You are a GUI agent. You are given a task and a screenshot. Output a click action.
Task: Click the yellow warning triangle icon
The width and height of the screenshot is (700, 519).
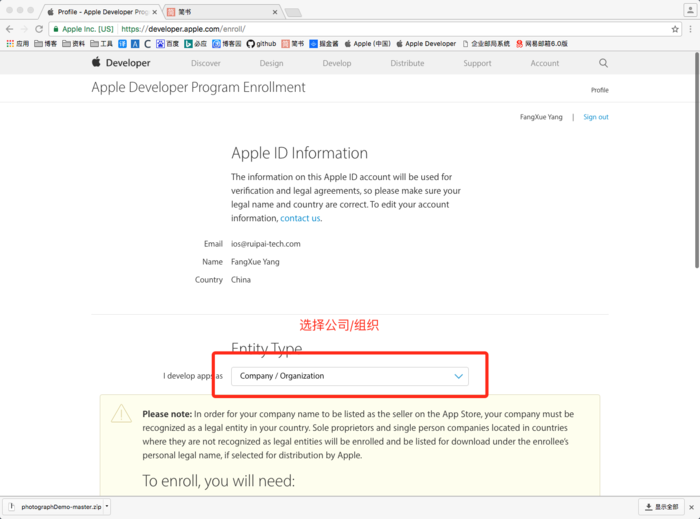coord(121,414)
